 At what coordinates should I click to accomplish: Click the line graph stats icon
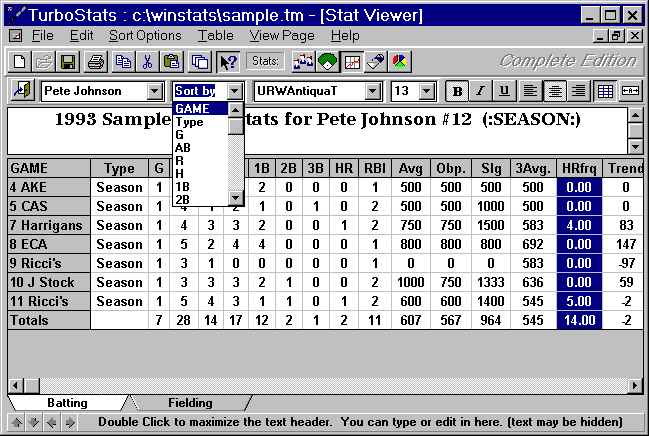pyautogui.click(x=351, y=62)
